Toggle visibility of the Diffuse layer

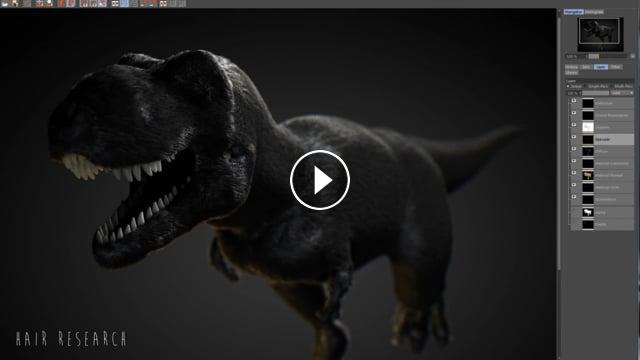[x=574, y=149]
